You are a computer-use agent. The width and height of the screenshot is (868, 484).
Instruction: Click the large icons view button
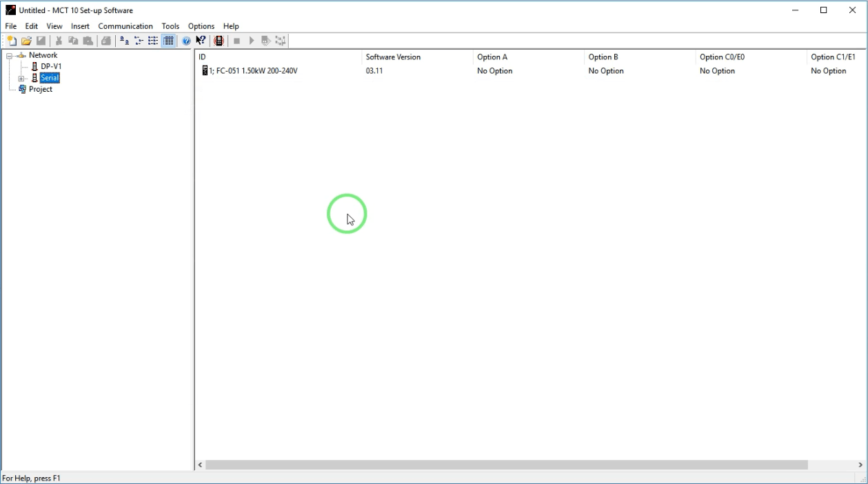click(124, 41)
